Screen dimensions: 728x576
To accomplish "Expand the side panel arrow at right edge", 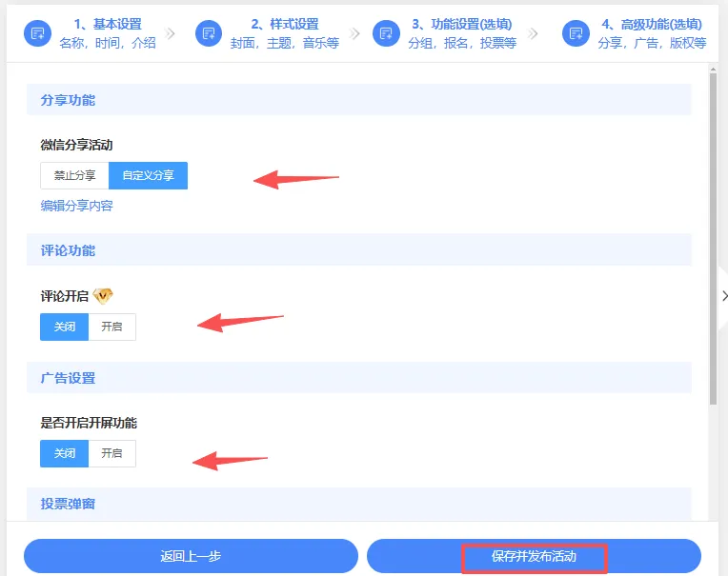I will [x=724, y=296].
